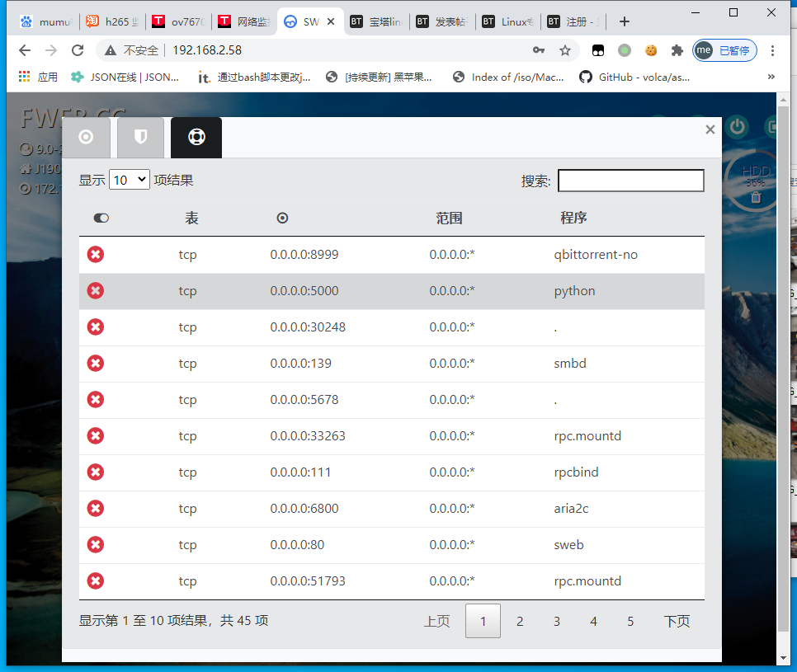This screenshot has height=672, width=797.
Task: Close the ports dialog with the X
Action: (x=710, y=129)
